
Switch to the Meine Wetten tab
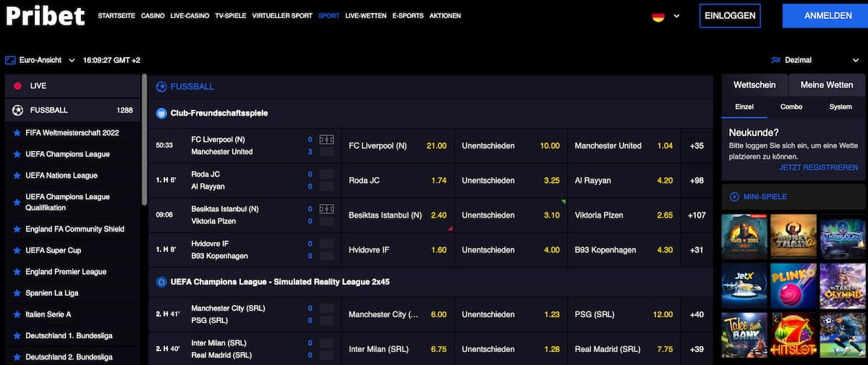tap(827, 85)
